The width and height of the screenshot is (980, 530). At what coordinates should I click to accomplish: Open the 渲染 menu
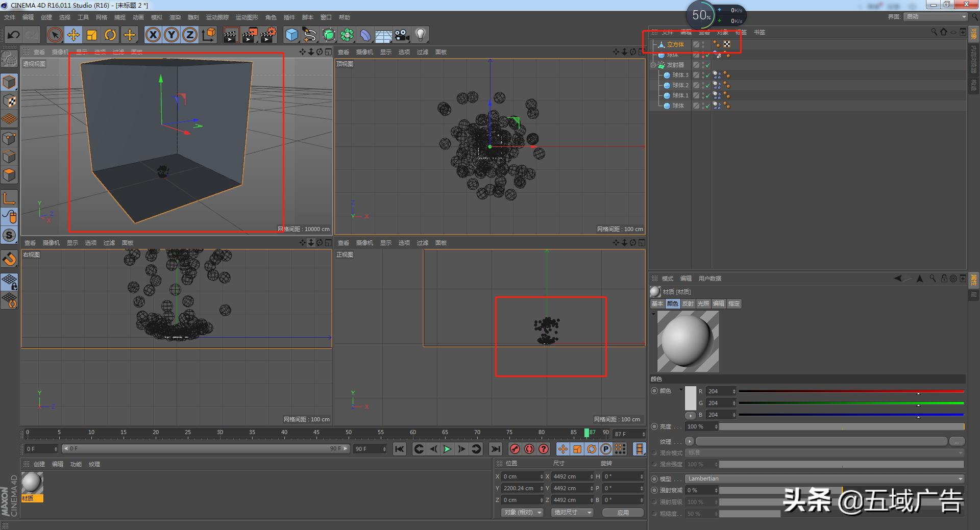point(175,17)
